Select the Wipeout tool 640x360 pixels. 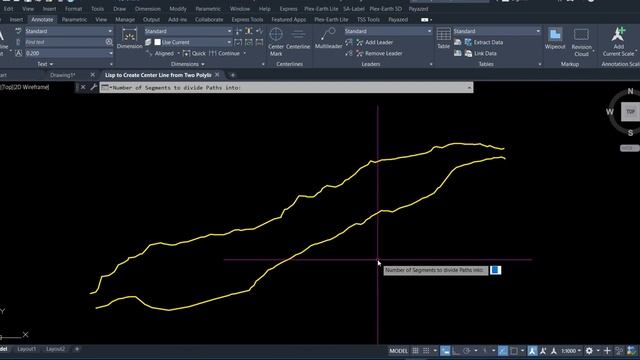tap(555, 38)
